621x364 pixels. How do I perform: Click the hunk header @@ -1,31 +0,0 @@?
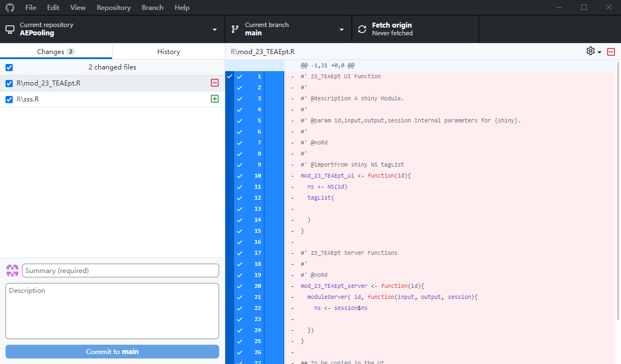327,66
